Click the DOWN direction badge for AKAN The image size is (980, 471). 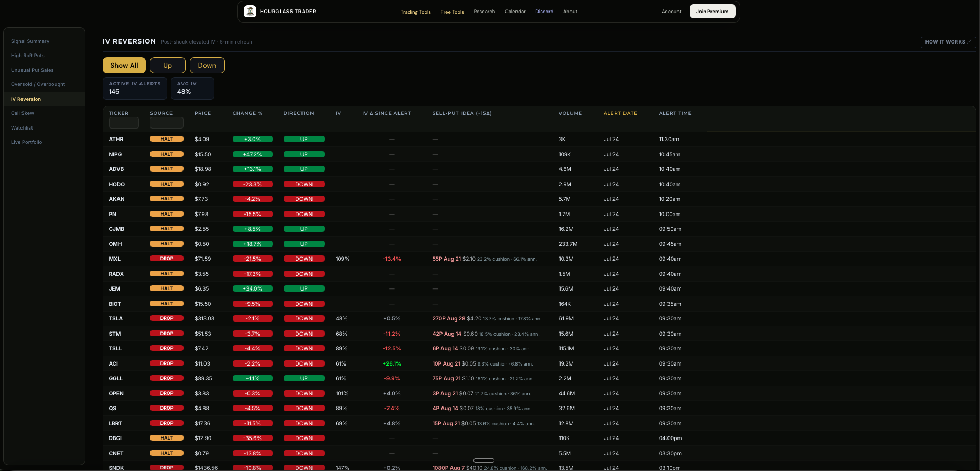[x=304, y=199]
